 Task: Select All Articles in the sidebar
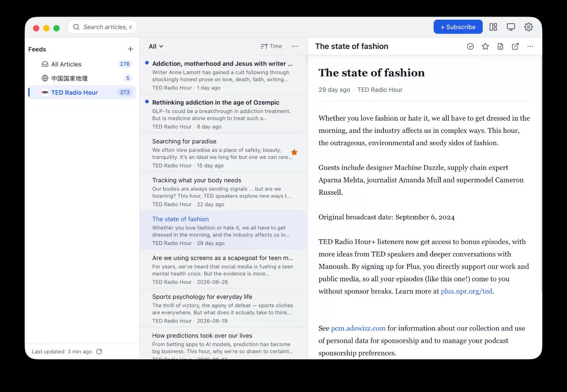coord(82,64)
